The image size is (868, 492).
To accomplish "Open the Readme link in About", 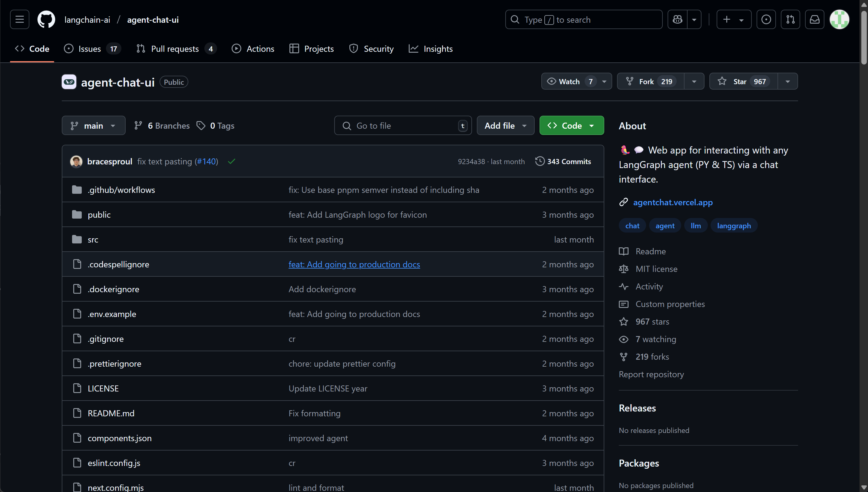I will click(642, 251).
